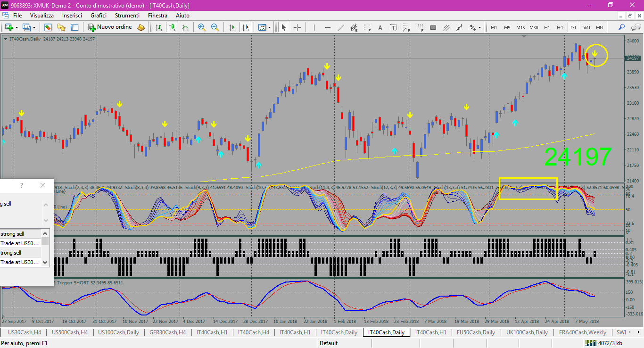The height and width of the screenshot is (348, 644).
Task: Select the rectangle shape tool
Action: tap(433, 27)
